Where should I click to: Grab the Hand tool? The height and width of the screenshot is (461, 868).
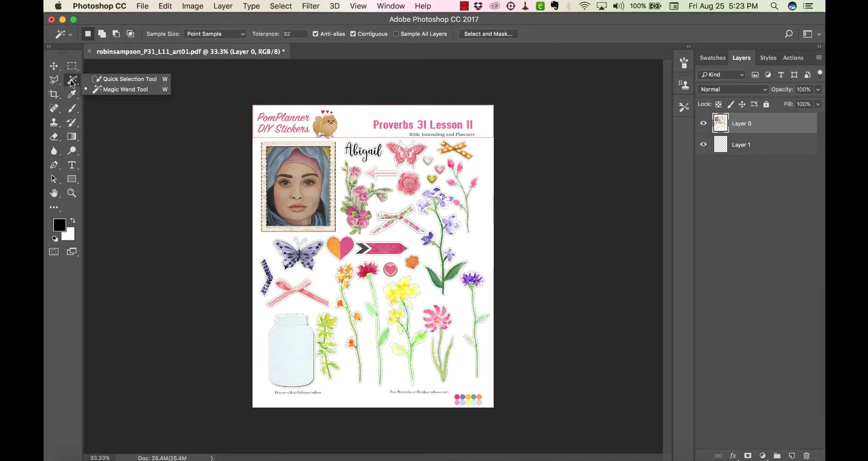(x=54, y=193)
